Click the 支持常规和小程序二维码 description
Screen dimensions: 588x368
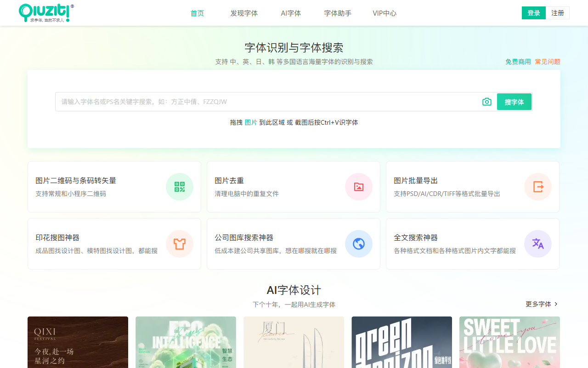pyautogui.click(x=71, y=194)
